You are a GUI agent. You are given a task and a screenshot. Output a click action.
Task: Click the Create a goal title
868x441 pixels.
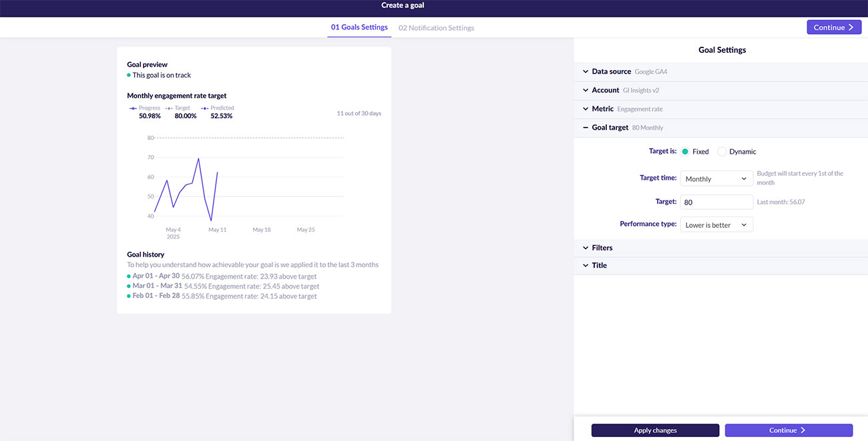click(403, 5)
